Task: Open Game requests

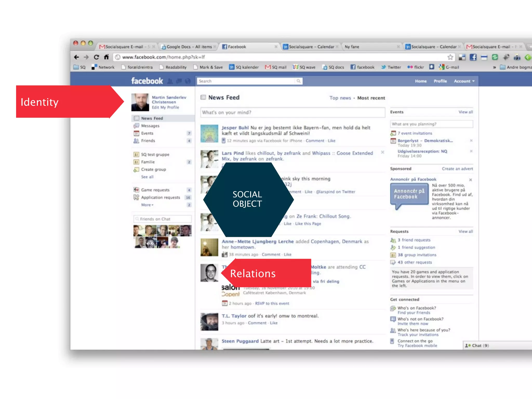Action: pyautogui.click(x=155, y=190)
